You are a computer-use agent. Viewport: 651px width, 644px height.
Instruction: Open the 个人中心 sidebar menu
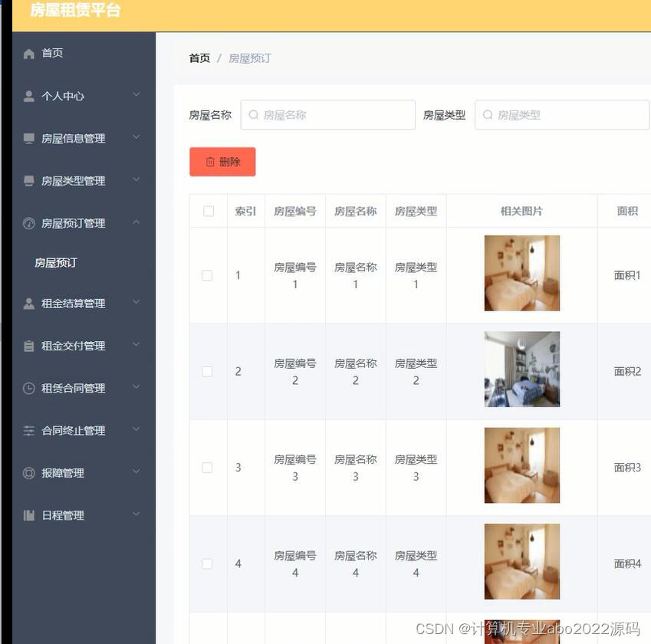pyautogui.click(x=84, y=96)
